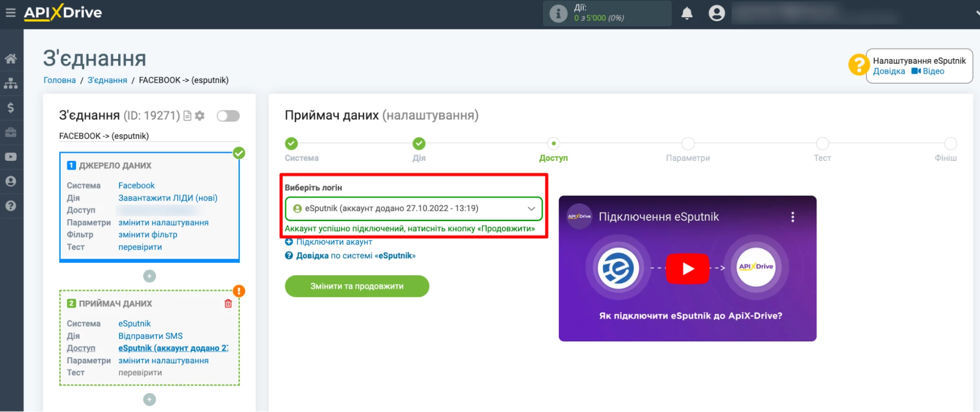Select the Доступ step
This screenshot has height=412, width=980.
click(553, 144)
